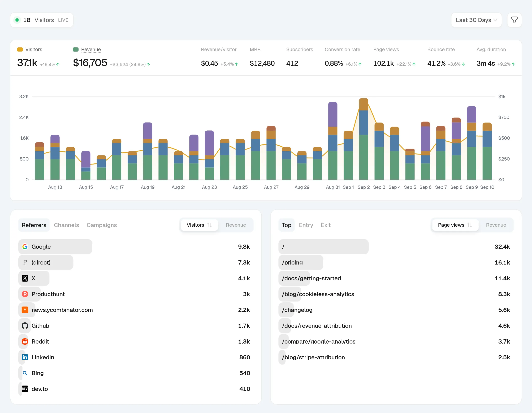Image resolution: width=532 pixels, height=413 pixels.
Task: Toggle the Revenue series legend
Action: coord(87,49)
